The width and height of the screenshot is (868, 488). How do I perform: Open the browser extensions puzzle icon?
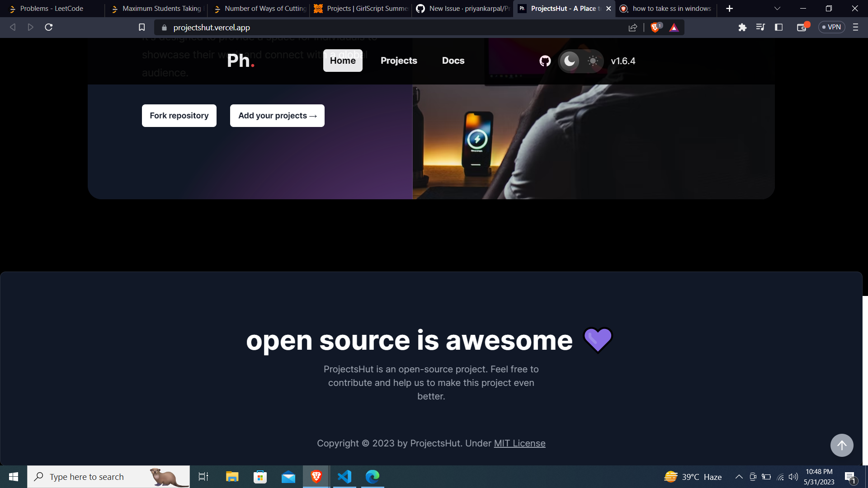[x=742, y=27]
